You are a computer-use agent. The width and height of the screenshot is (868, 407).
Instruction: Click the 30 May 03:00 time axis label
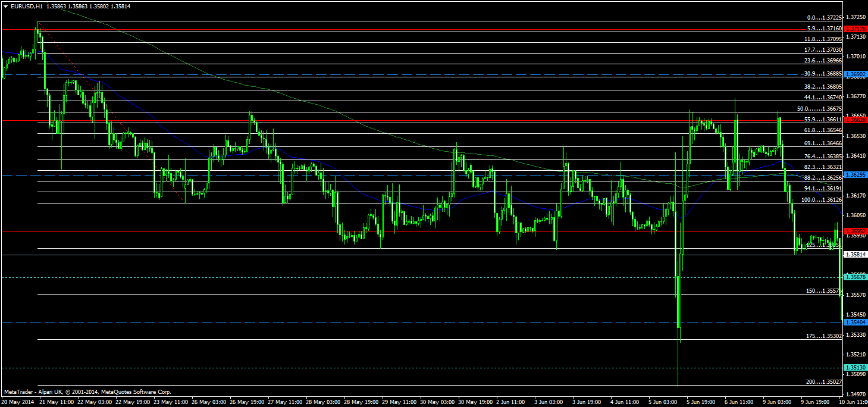(437, 402)
